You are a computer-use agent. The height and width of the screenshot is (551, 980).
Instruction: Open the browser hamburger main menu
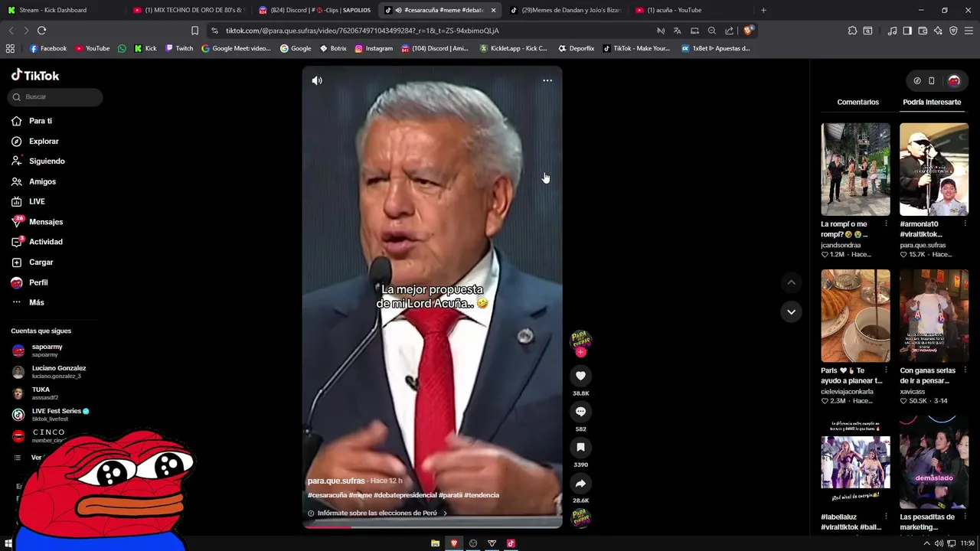pyautogui.click(x=969, y=31)
